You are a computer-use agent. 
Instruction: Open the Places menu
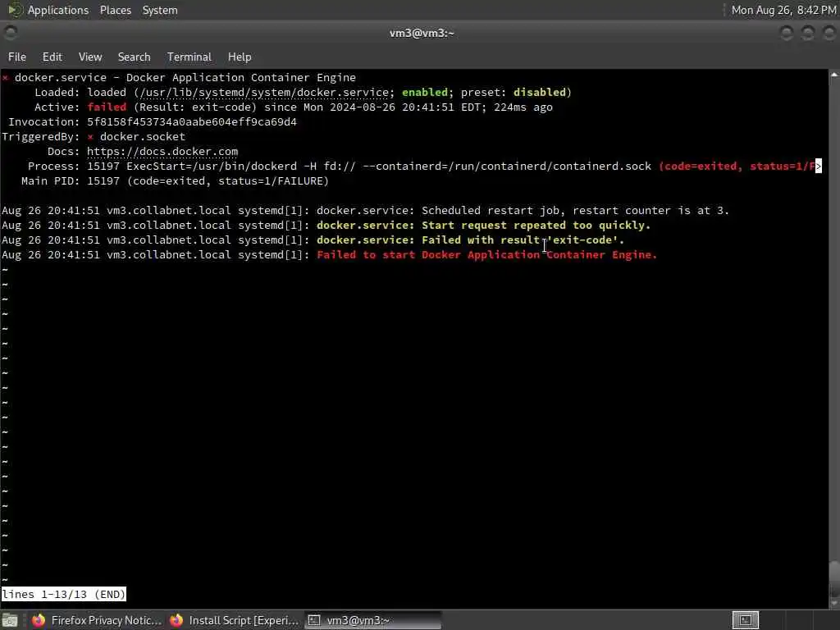pyautogui.click(x=115, y=10)
